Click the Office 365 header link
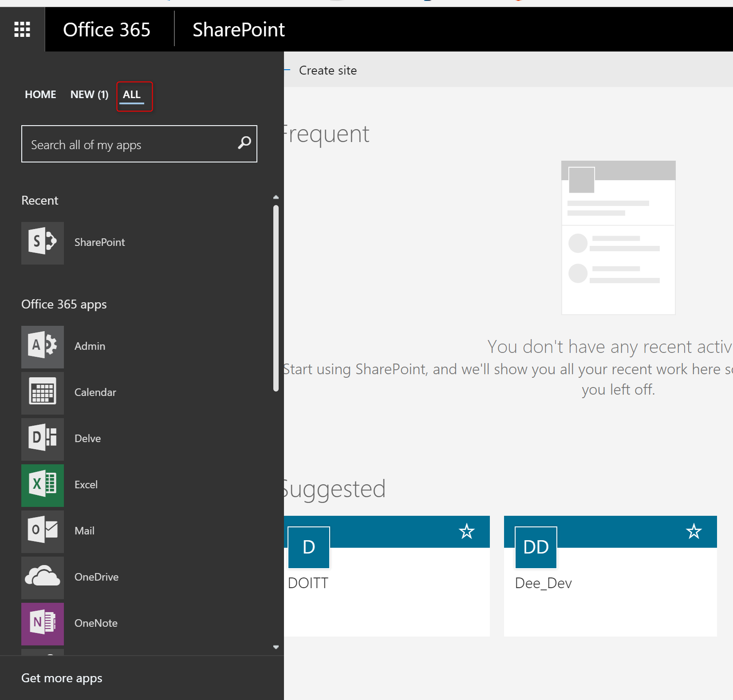Viewport: 733px width, 700px height. coord(106,30)
